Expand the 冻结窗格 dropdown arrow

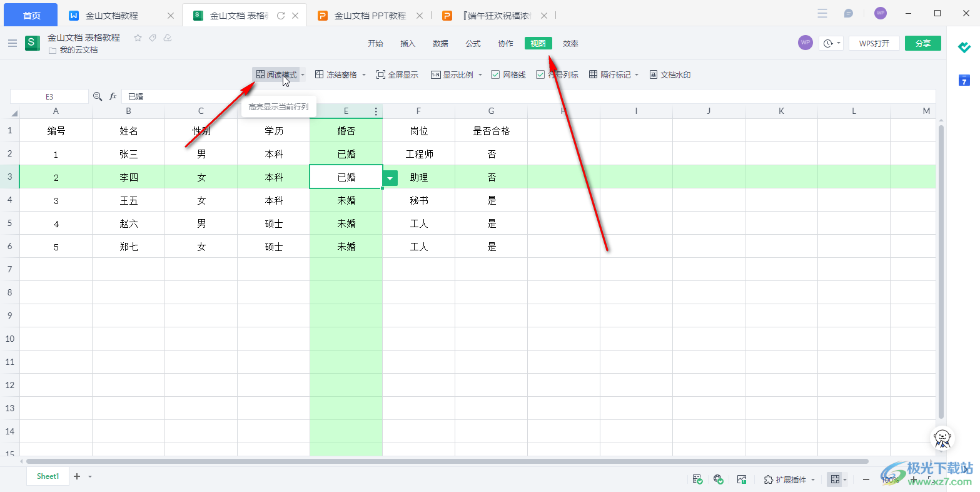[x=364, y=74]
